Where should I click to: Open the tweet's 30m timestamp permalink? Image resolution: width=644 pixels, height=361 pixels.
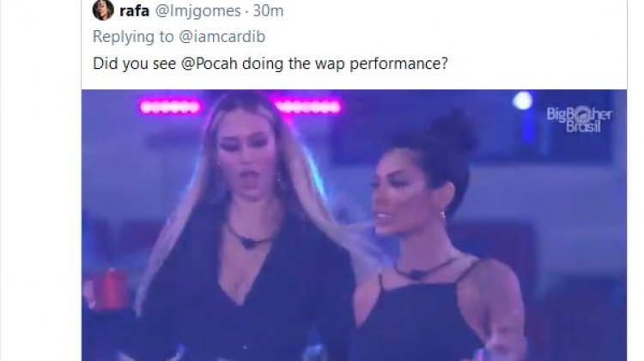(x=268, y=11)
